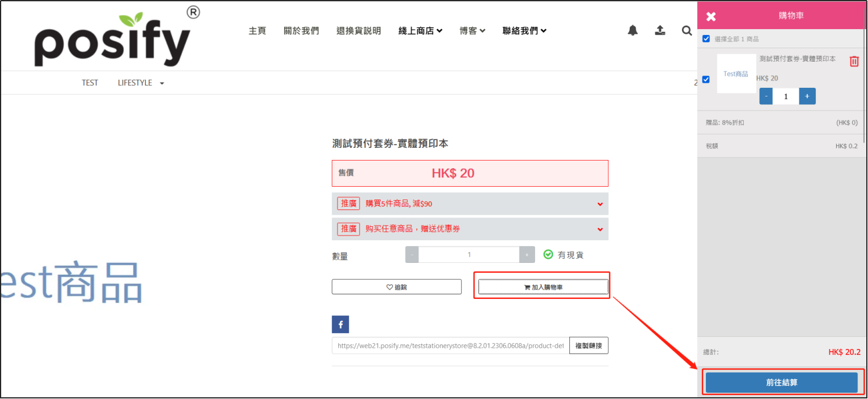Image resolution: width=868 pixels, height=399 pixels.
Task: Toggle the select all items checkbox
Action: pos(706,39)
